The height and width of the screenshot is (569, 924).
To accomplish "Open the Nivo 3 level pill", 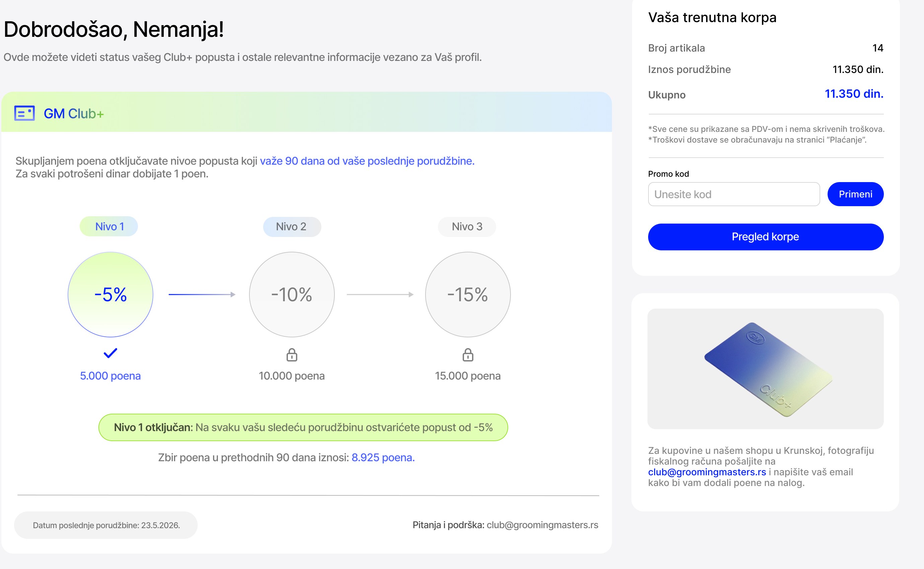I will (x=467, y=227).
